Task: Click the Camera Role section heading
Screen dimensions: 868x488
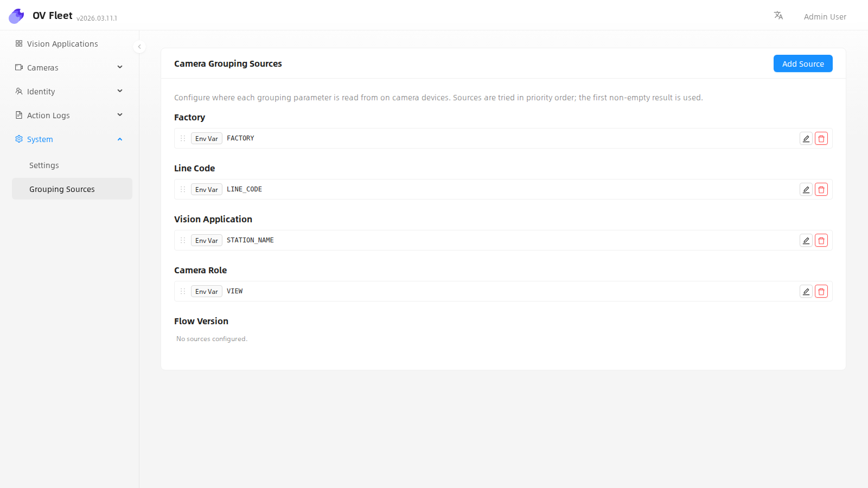Action: (200, 270)
